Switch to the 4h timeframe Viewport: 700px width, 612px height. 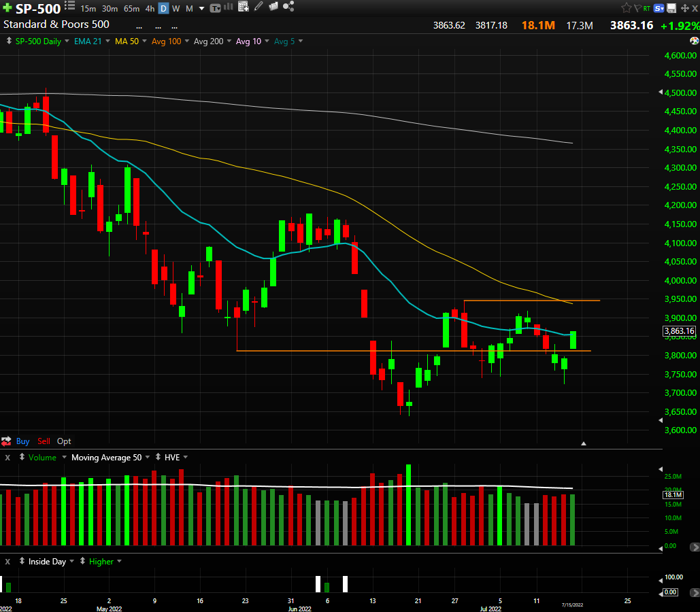tap(150, 8)
